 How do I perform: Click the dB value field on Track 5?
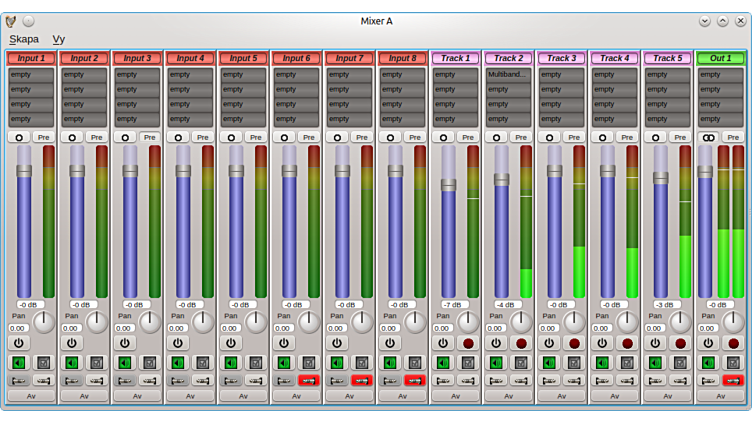667,305
